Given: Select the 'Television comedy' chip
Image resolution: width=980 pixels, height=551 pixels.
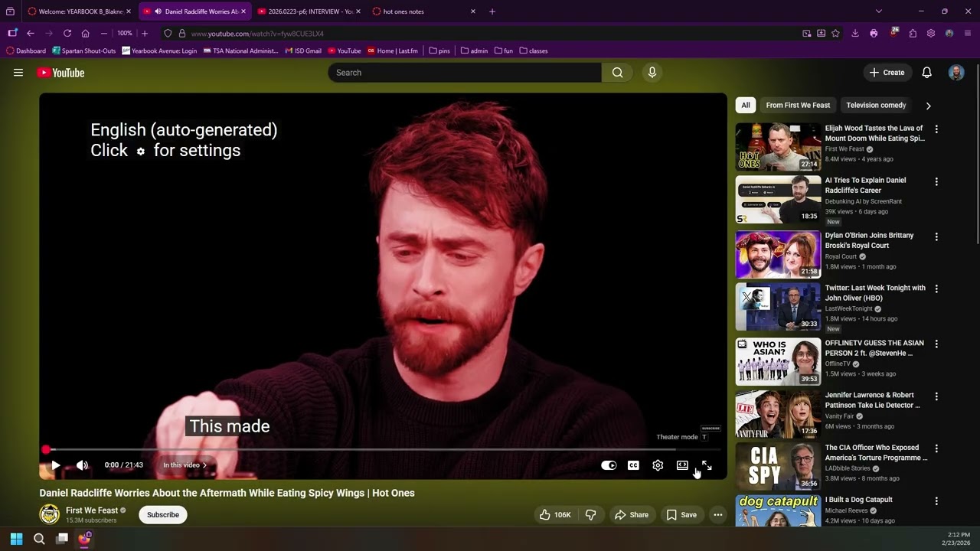Looking at the screenshot, I should pos(876,106).
